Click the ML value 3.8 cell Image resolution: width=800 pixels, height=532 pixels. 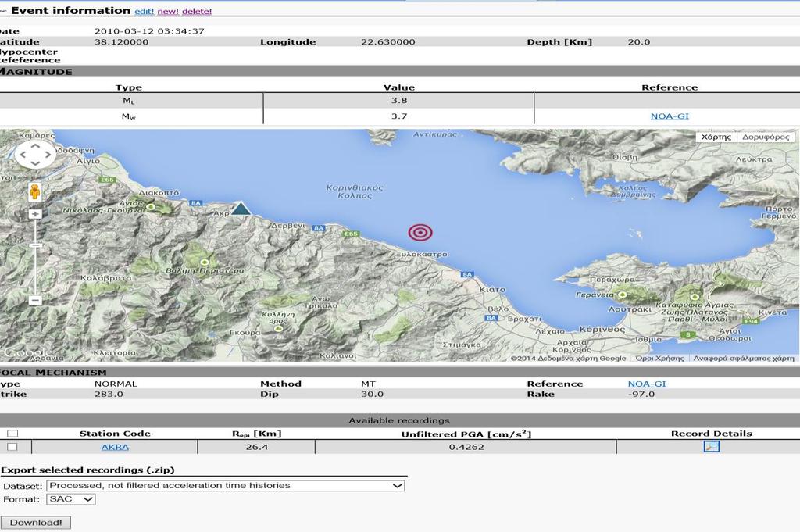[399, 101]
